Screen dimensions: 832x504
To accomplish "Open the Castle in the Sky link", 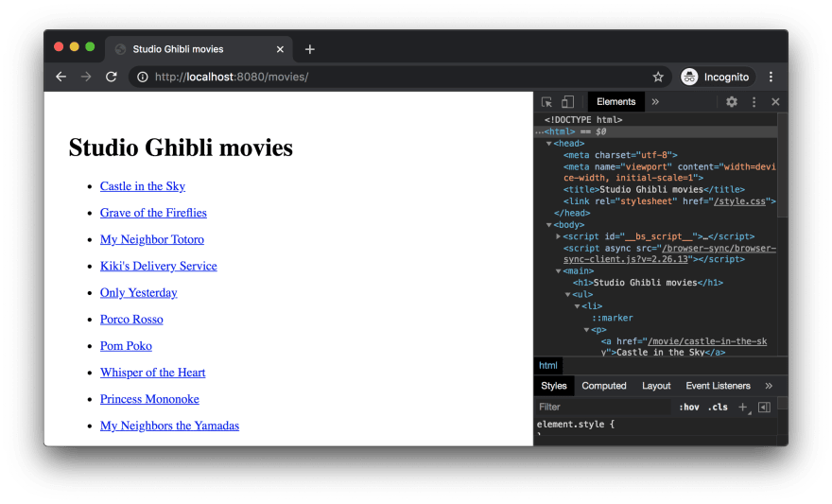I will coord(142,186).
